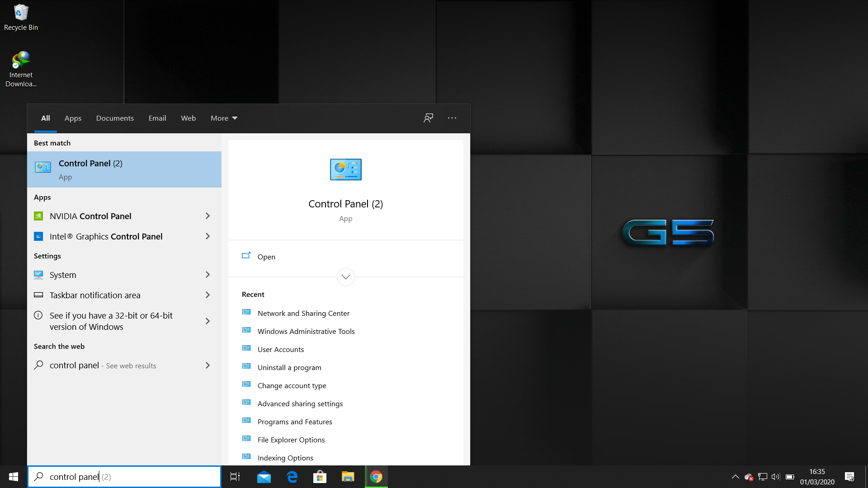This screenshot has height=488, width=868.
Task: Expand 32-bit or 64-bit result arrow
Action: coord(208,321)
